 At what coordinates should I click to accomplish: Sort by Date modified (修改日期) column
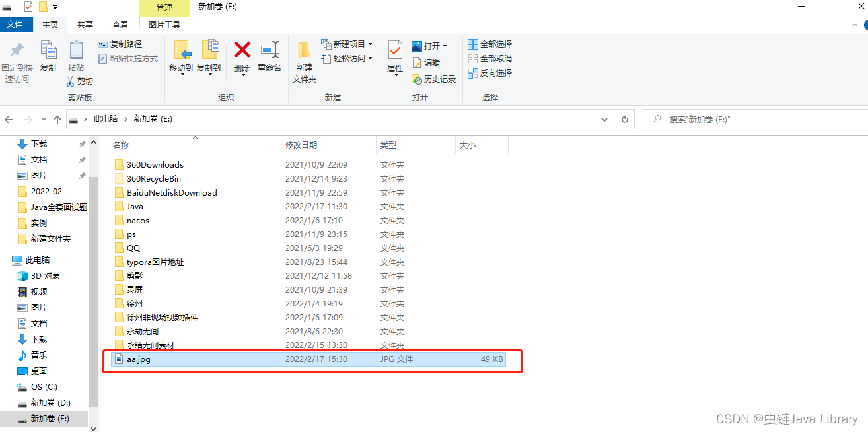pos(301,145)
